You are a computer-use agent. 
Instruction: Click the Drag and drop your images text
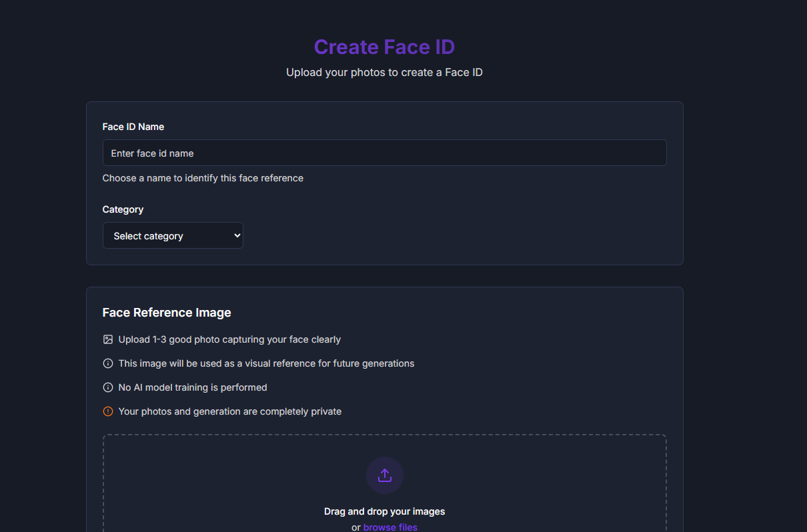pos(384,511)
